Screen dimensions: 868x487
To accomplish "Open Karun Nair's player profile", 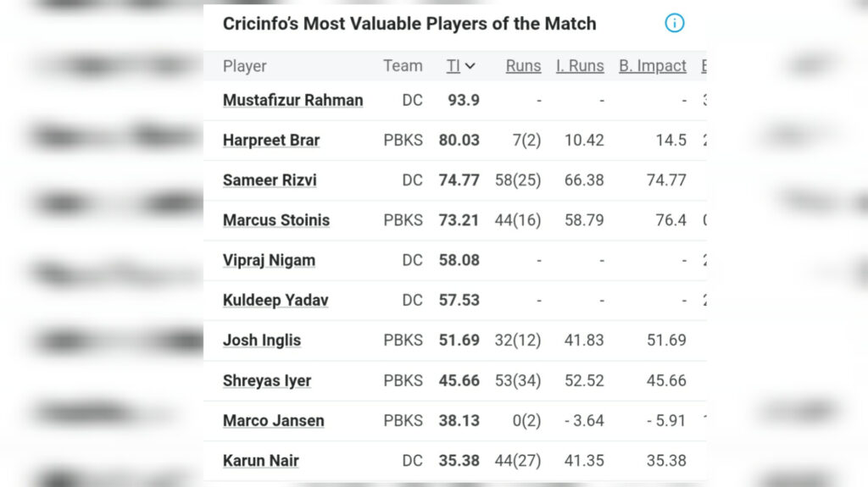I will coord(261,461).
